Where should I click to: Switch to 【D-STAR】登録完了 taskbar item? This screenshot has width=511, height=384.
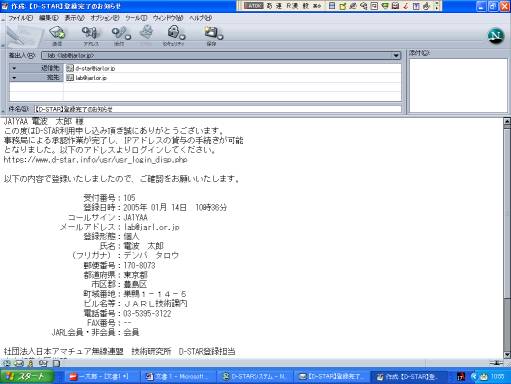(331, 377)
